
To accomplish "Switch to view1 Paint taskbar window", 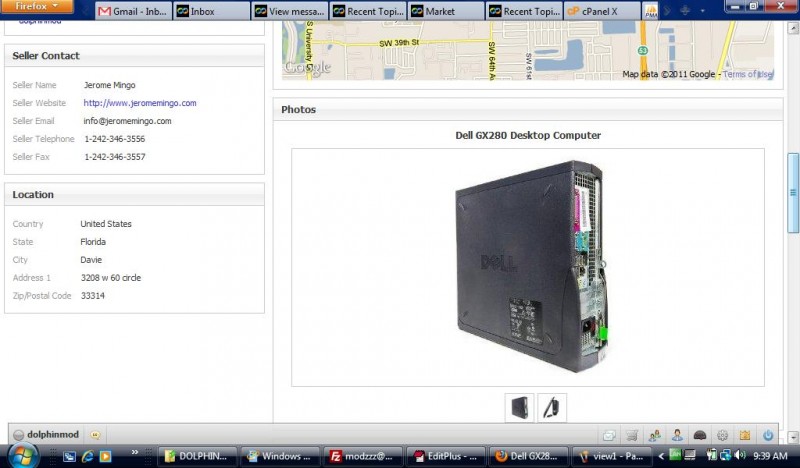I will [611, 456].
